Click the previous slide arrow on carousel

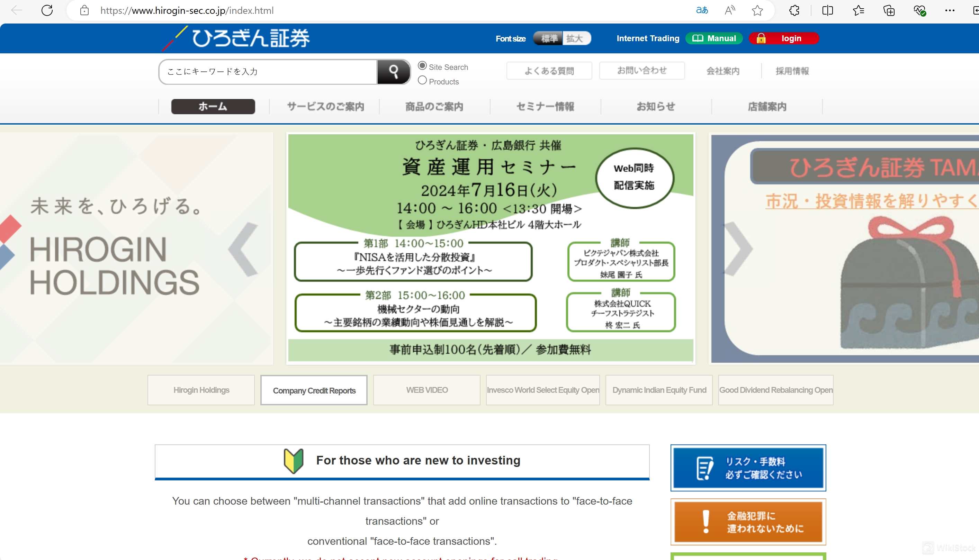[x=244, y=249]
